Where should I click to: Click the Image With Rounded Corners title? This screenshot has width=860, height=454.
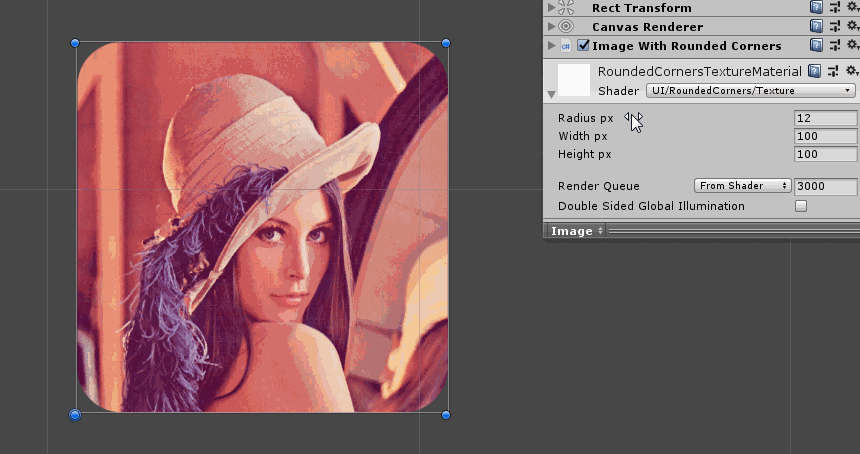tap(687, 46)
